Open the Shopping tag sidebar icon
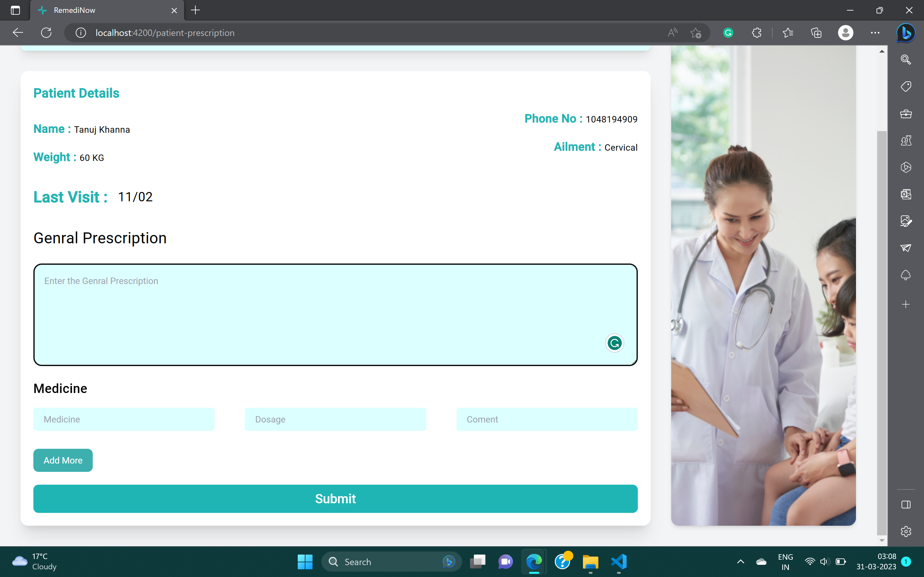924x577 pixels. (906, 87)
